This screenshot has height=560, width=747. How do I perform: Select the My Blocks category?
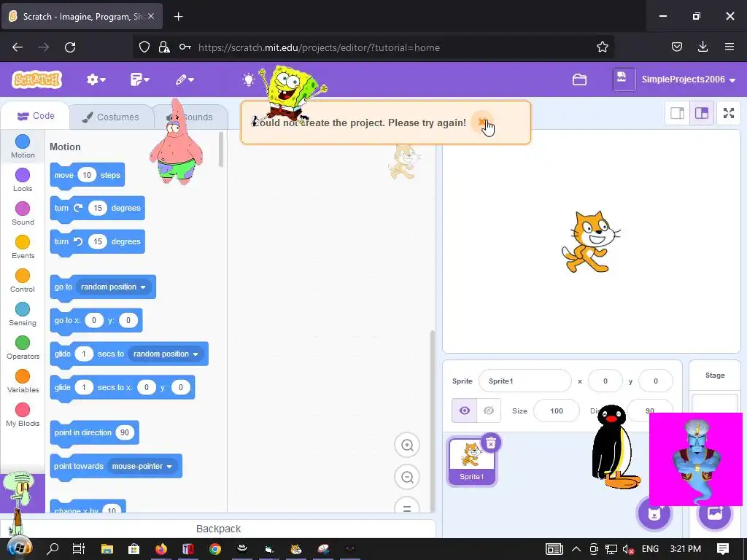(23, 415)
